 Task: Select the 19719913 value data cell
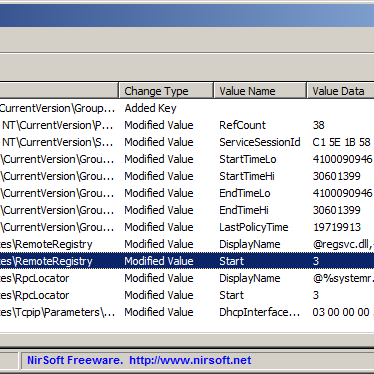click(337, 227)
